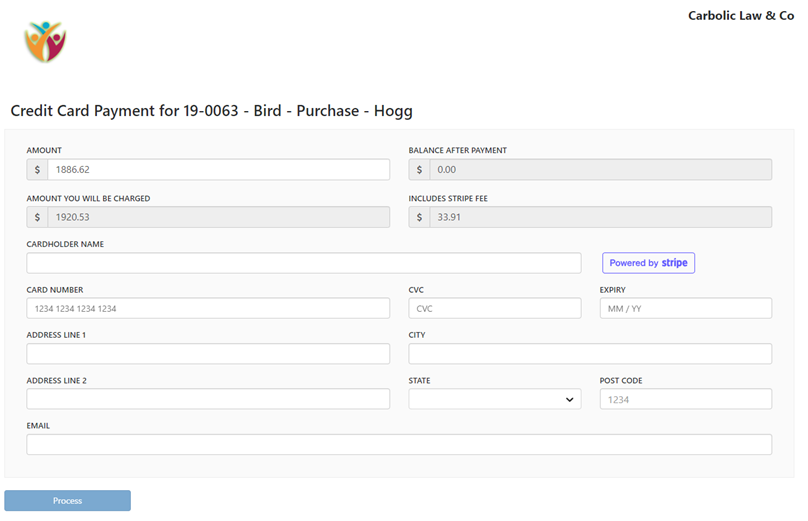Click the Carbolic Law & Co company name
The image size is (808, 521).
741,16
